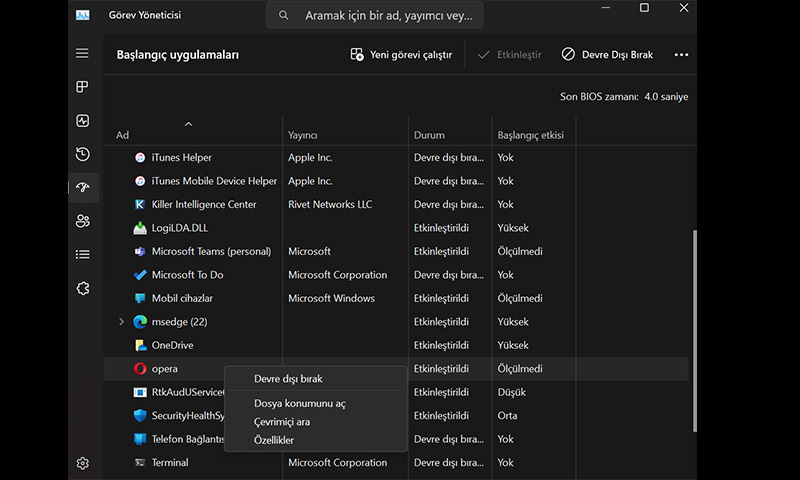Image resolution: width=800 pixels, height=480 pixels.
Task: Click the Microsoft Teams (personal) icon
Action: [140, 251]
